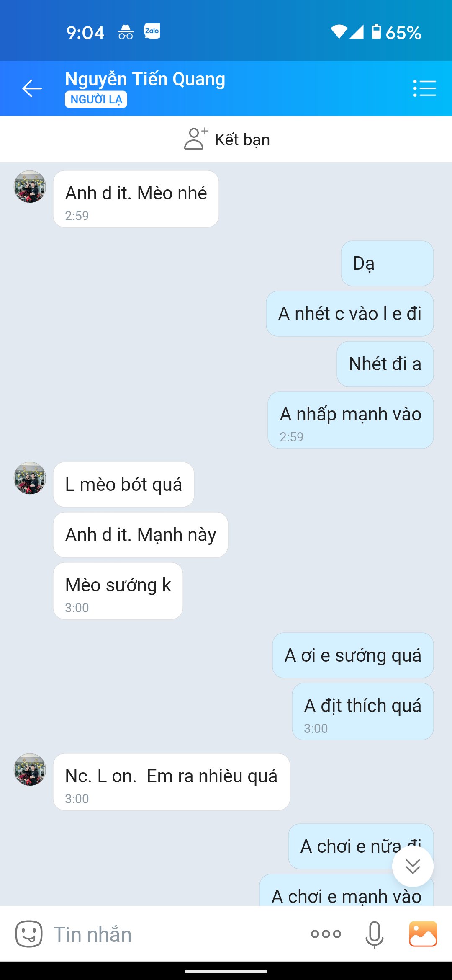452x980 pixels.
Task: Tap the battery indicator in status bar
Action: (376, 32)
